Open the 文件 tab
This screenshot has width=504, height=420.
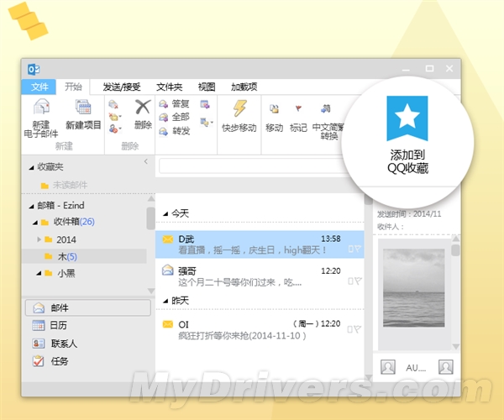pos(39,87)
